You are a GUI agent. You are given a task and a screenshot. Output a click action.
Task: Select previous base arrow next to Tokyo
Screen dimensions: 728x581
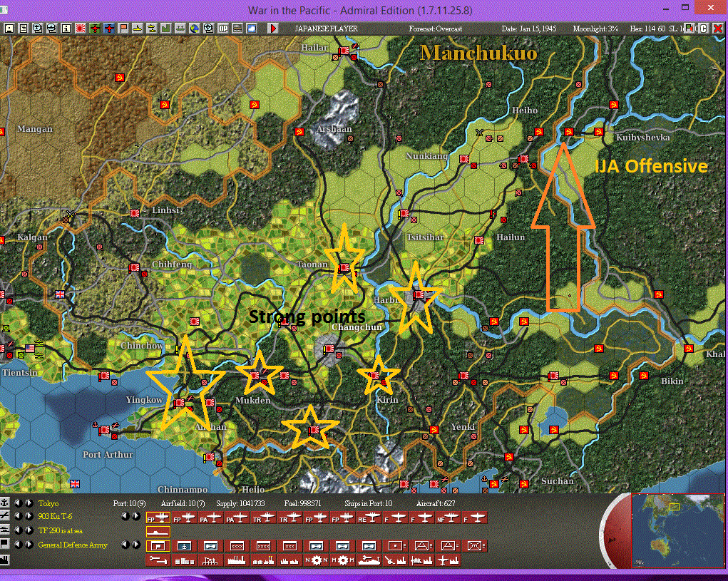(18, 503)
